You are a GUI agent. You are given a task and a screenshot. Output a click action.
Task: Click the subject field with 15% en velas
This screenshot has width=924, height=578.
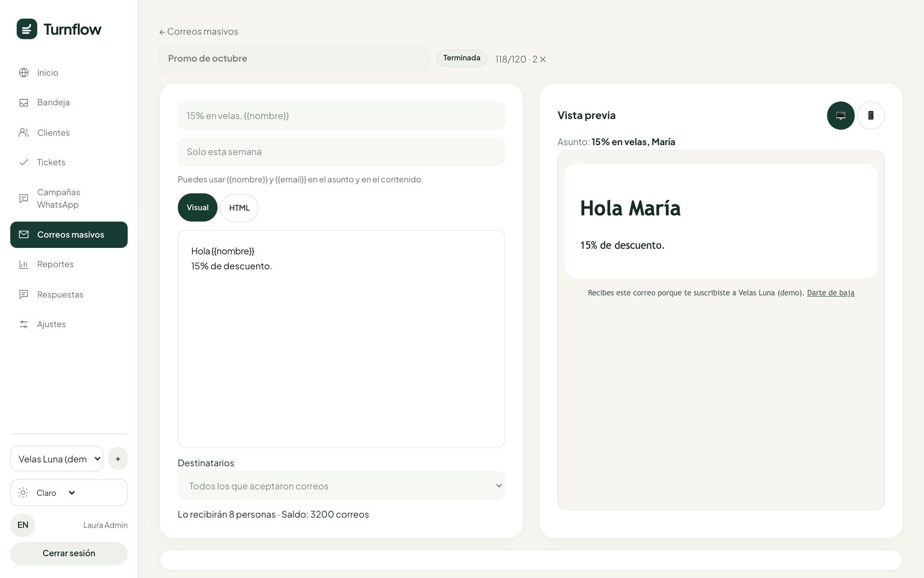click(x=341, y=116)
